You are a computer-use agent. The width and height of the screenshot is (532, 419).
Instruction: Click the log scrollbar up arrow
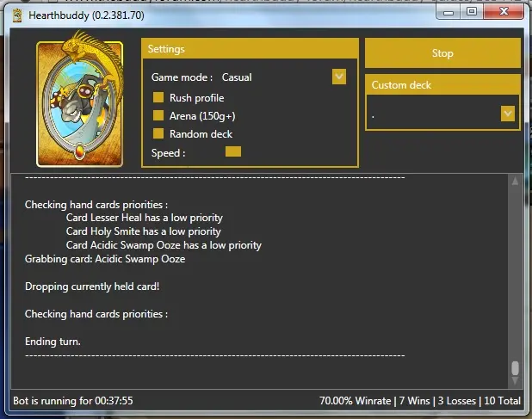(x=515, y=182)
